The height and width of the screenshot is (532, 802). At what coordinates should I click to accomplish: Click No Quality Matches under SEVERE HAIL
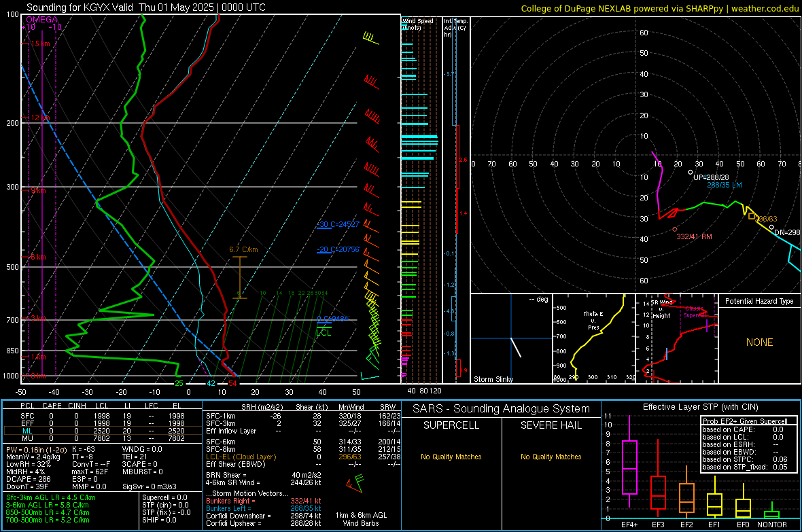pos(551,457)
